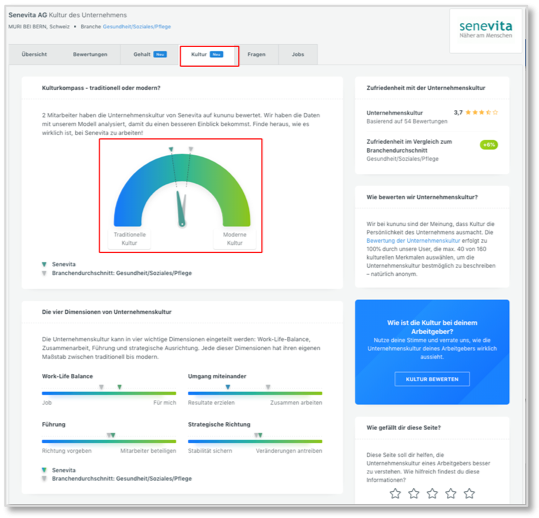Click the Zusammen arbeiten label
539x518 pixels.
tap(296, 403)
